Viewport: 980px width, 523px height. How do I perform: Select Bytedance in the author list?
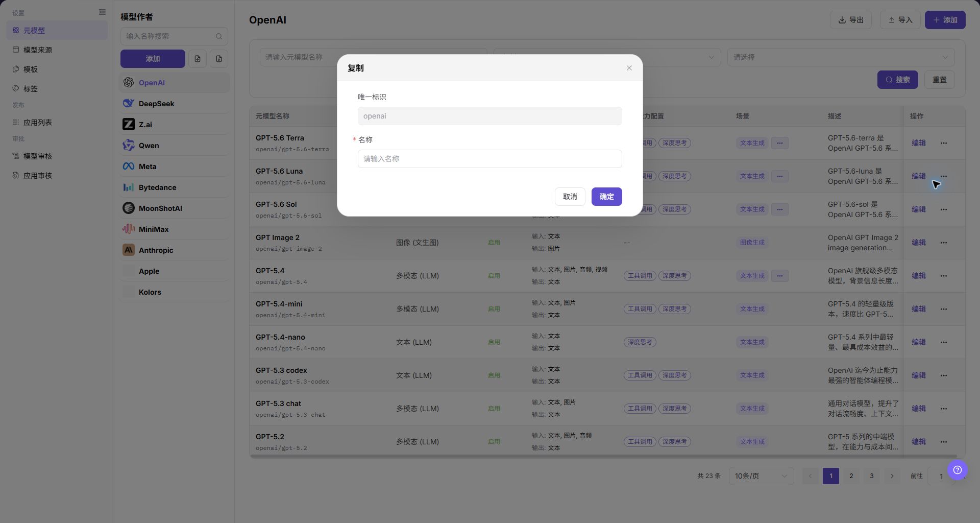tap(175, 187)
